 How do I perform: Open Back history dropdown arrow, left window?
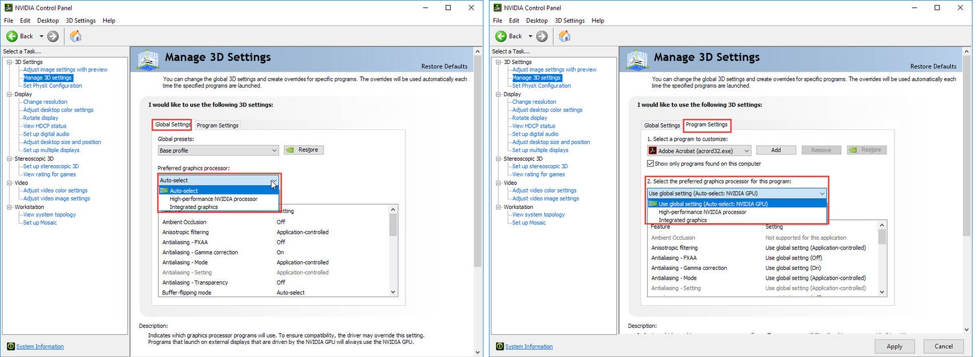pyautogui.click(x=41, y=36)
